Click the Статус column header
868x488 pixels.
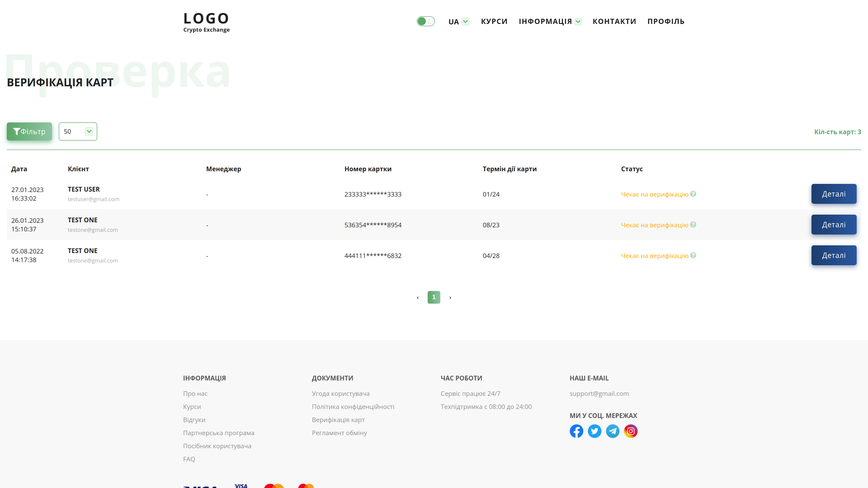[x=632, y=169]
